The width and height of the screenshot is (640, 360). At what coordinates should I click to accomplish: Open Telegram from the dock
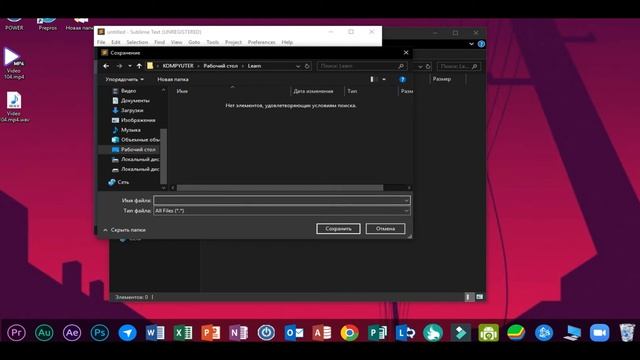(127, 333)
